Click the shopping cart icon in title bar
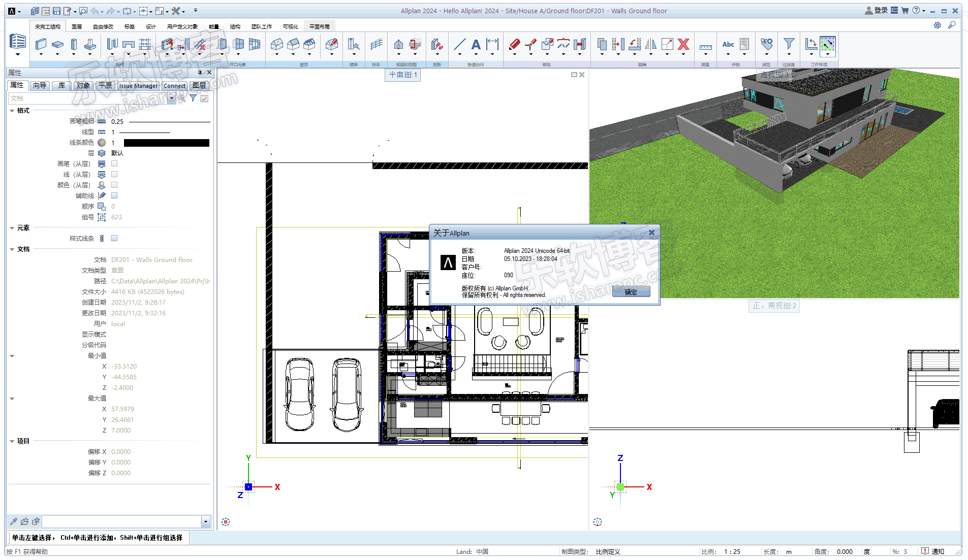 tap(905, 10)
